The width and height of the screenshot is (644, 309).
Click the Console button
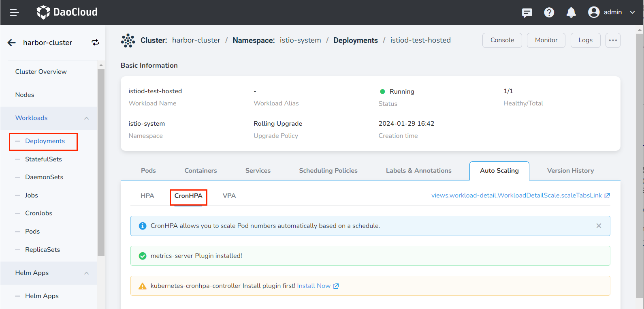point(502,40)
